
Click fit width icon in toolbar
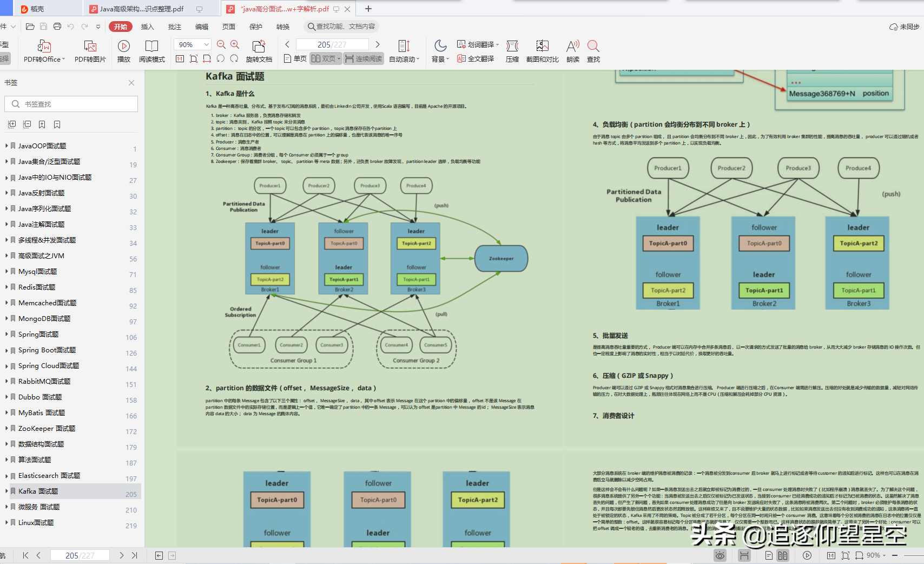tap(207, 58)
